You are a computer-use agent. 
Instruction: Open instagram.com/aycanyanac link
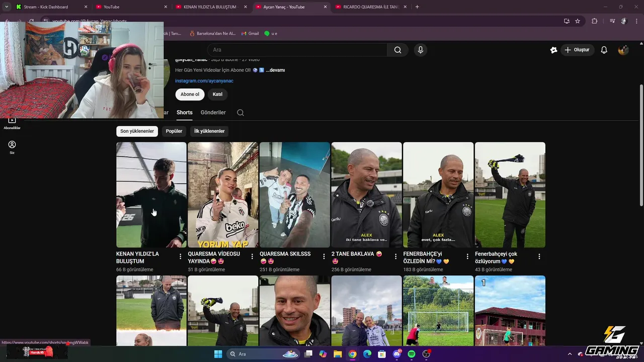tap(204, 81)
